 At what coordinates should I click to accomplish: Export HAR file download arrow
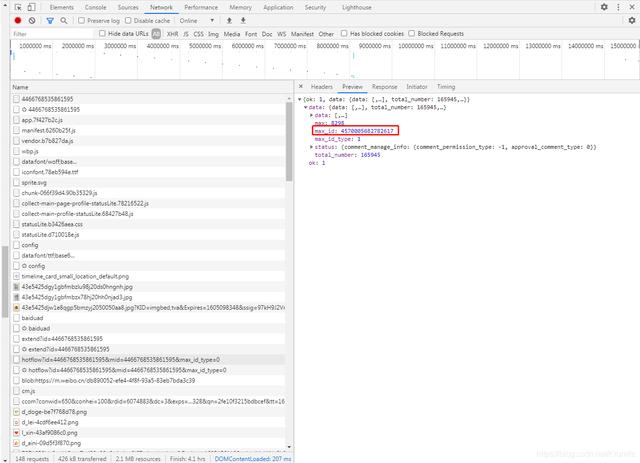click(x=242, y=20)
